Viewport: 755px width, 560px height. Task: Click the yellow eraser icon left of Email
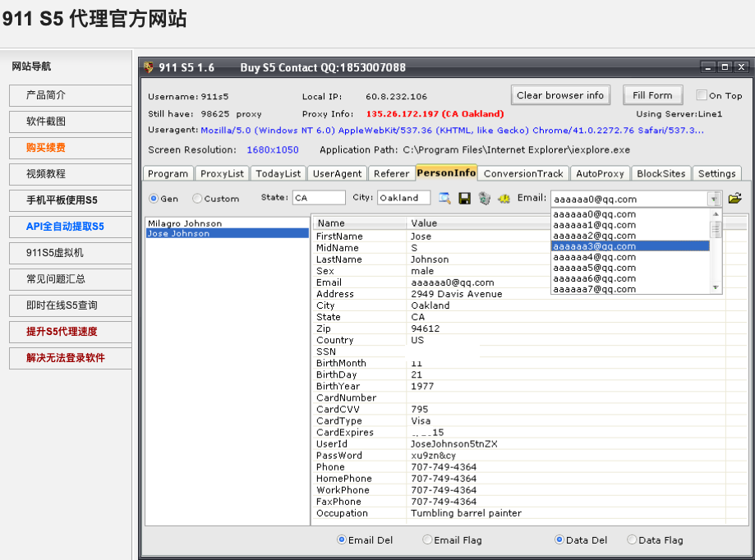click(x=504, y=199)
